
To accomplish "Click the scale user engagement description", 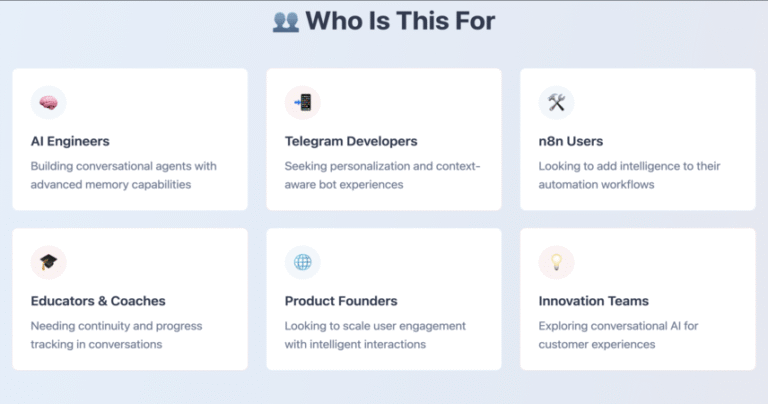I will click(x=375, y=335).
